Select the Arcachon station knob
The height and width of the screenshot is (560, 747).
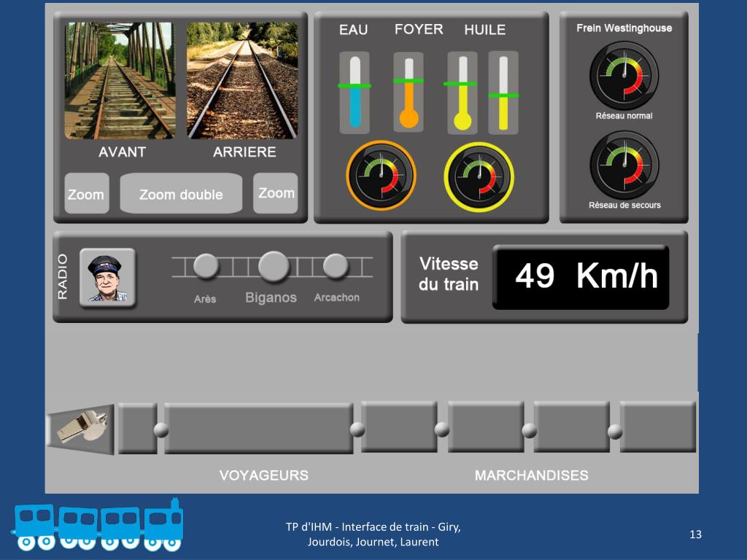pyautogui.click(x=336, y=265)
